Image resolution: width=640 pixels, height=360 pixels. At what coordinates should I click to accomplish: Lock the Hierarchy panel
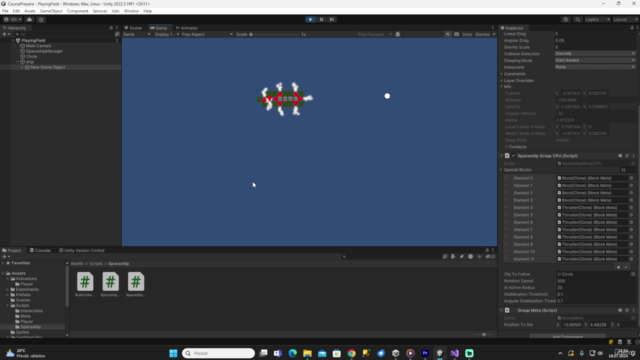111,28
